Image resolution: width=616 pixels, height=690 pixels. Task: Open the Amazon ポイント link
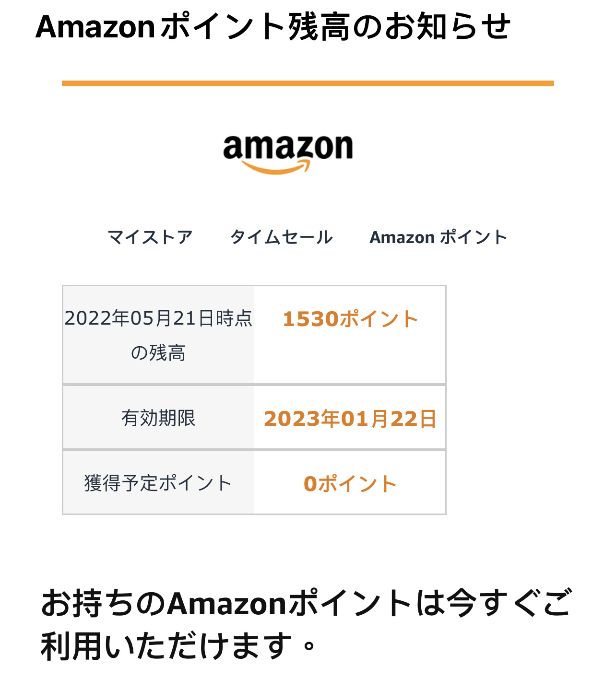click(438, 237)
